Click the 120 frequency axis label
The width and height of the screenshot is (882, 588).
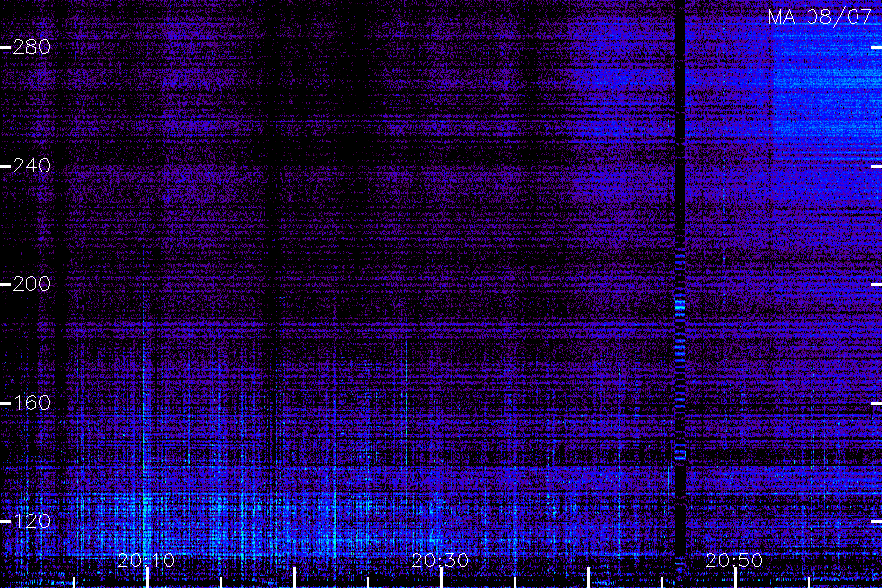coord(31,521)
